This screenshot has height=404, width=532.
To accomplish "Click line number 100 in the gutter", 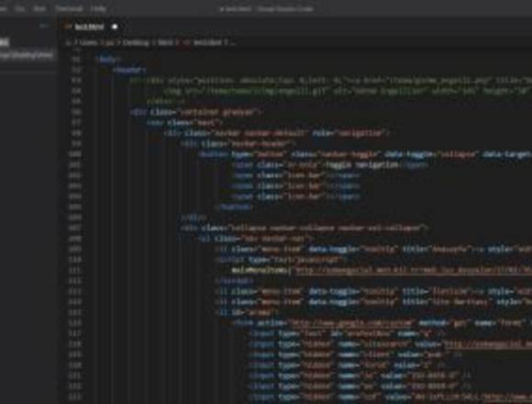I will pyautogui.click(x=75, y=154).
